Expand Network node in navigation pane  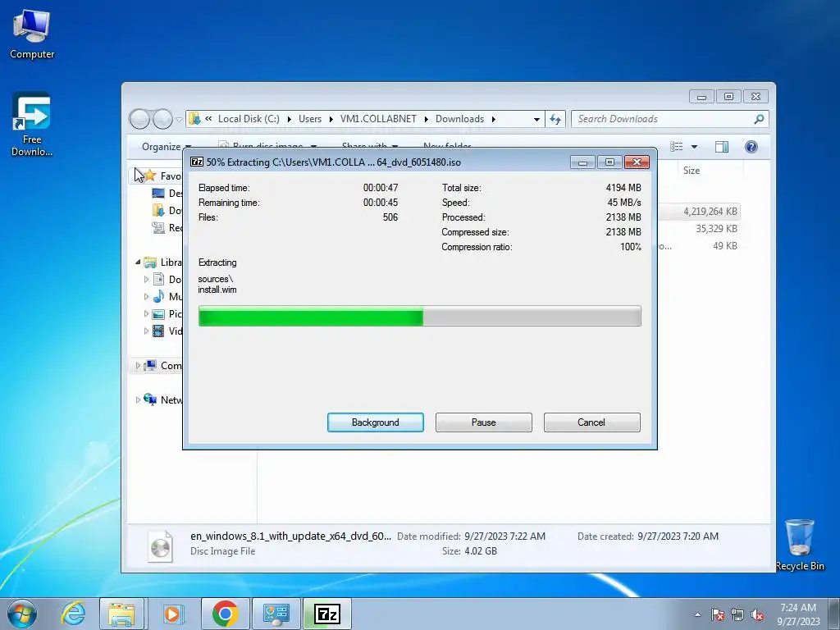(138, 399)
